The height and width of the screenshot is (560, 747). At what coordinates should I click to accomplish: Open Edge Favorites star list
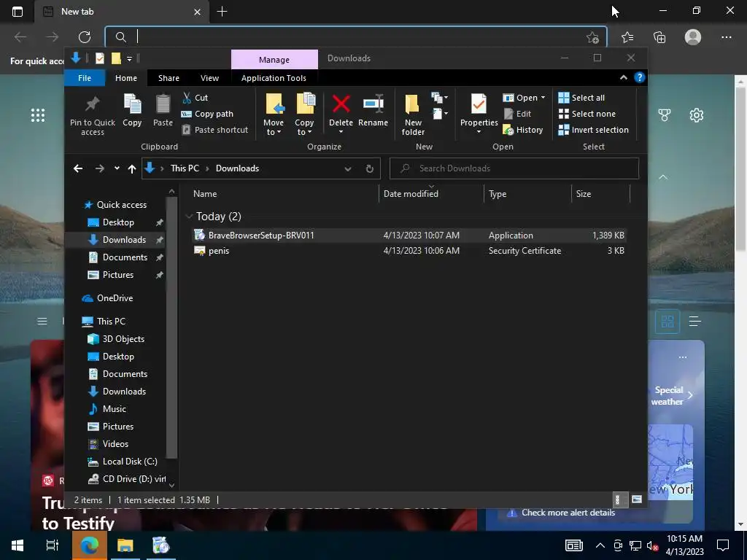click(627, 36)
